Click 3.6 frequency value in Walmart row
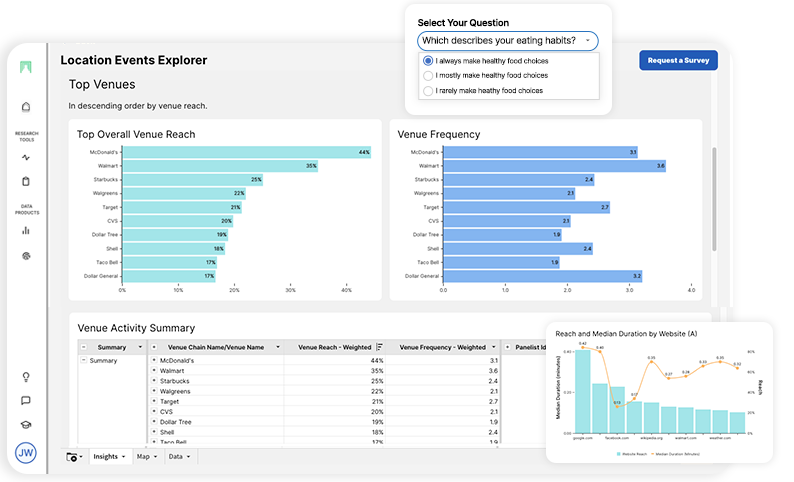 point(493,371)
